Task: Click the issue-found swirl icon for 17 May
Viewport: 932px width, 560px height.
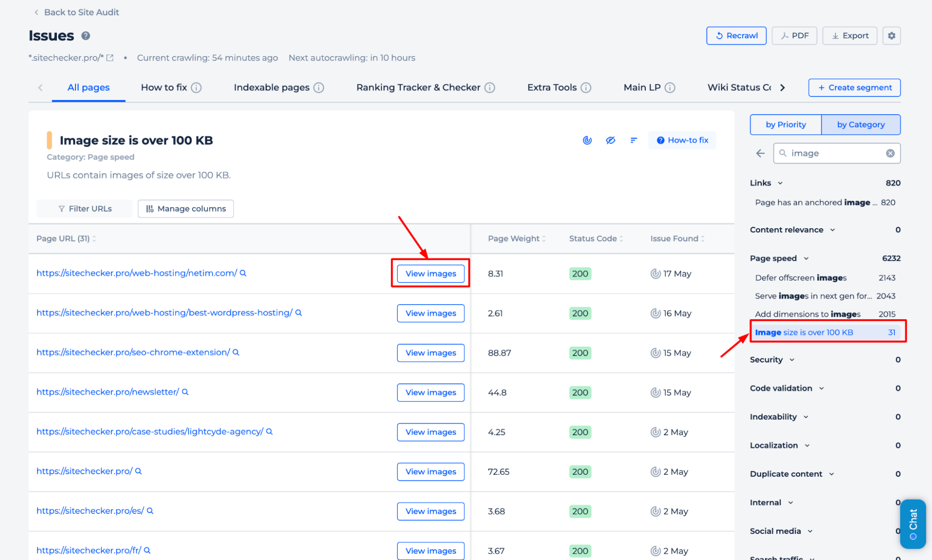Action: click(x=656, y=273)
